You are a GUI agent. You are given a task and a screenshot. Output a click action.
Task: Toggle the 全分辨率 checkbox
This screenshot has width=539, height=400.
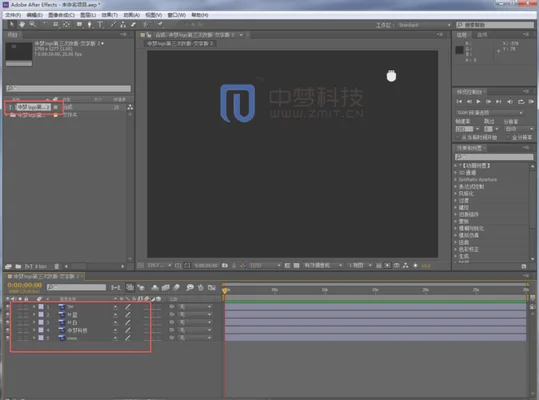coord(507,137)
